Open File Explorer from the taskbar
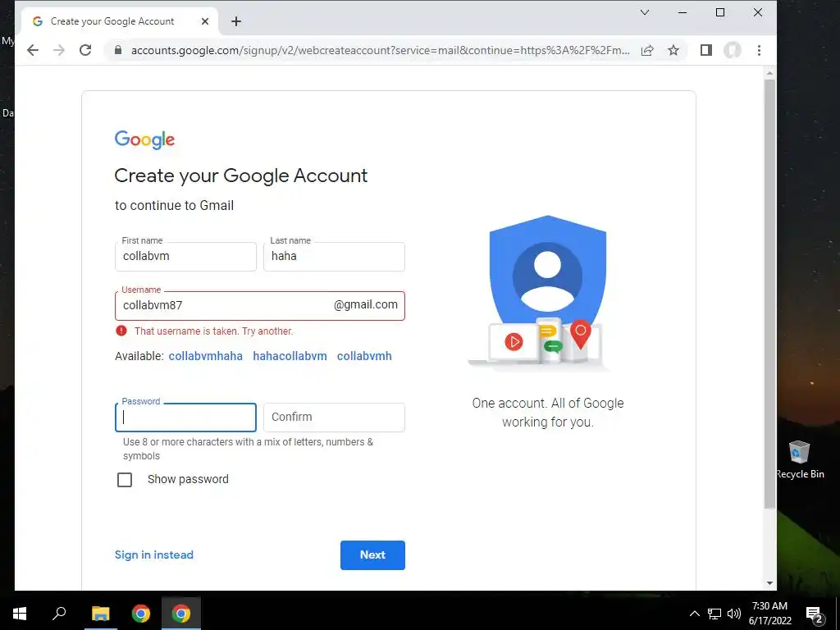 [x=100, y=614]
